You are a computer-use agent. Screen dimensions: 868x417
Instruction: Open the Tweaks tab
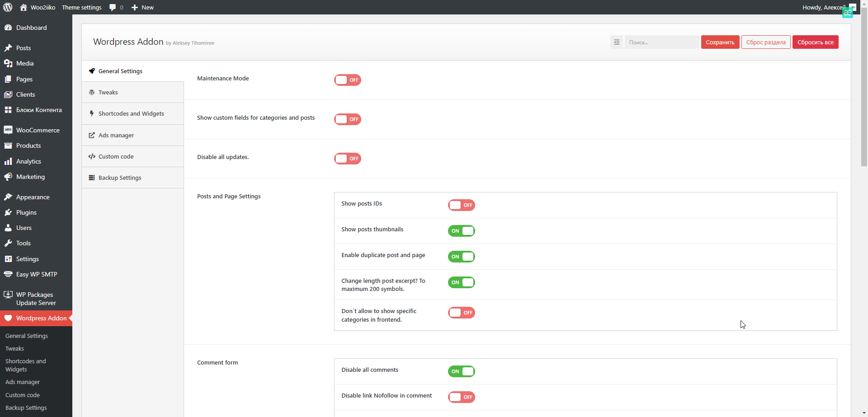coord(133,92)
